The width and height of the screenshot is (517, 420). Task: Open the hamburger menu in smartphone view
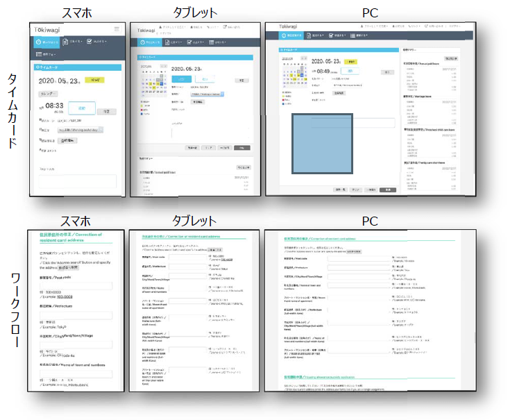(x=117, y=29)
